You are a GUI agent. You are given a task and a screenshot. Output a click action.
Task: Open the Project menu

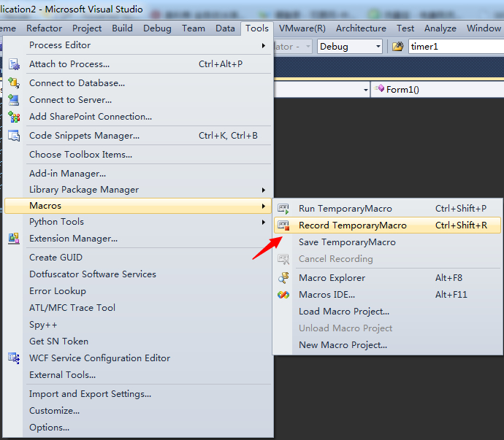[x=87, y=28]
